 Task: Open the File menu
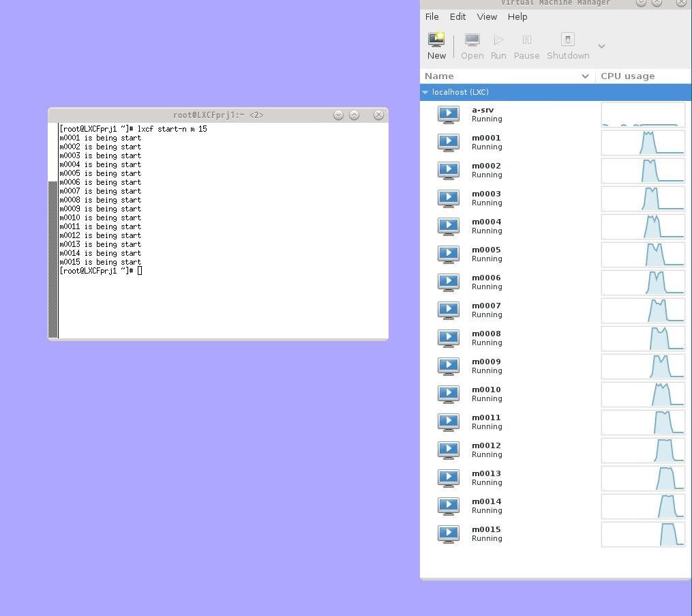432,16
